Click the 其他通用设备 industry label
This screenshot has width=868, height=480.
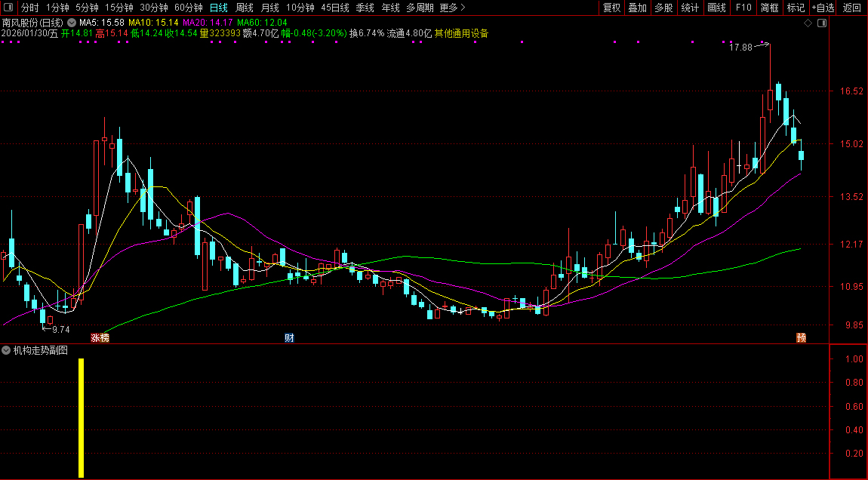click(462, 33)
